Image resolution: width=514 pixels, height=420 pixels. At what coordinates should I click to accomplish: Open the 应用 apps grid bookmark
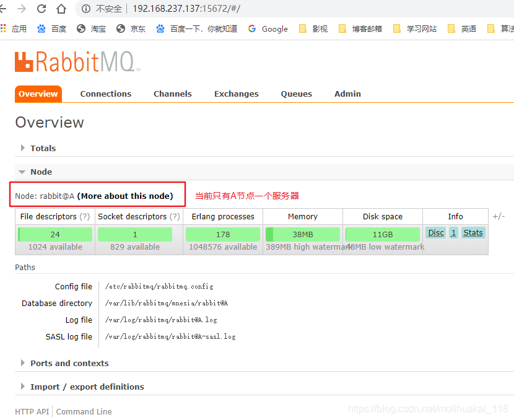[x=14, y=29]
